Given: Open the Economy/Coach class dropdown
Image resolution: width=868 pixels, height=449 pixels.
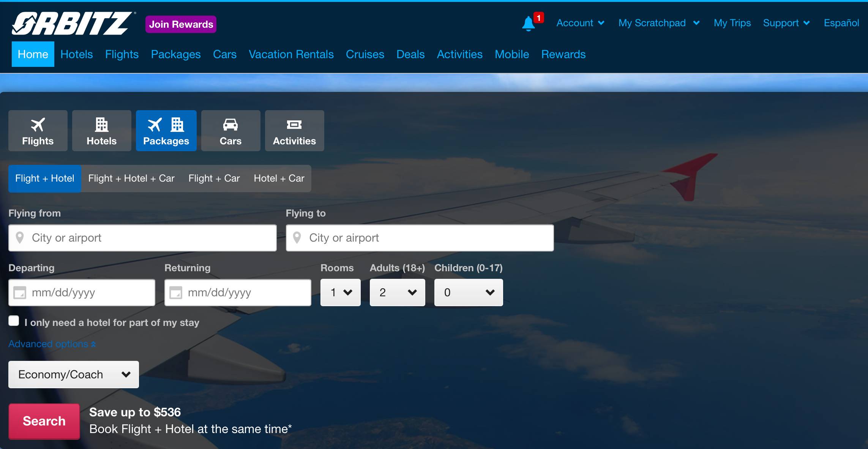Looking at the screenshot, I should [x=74, y=375].
